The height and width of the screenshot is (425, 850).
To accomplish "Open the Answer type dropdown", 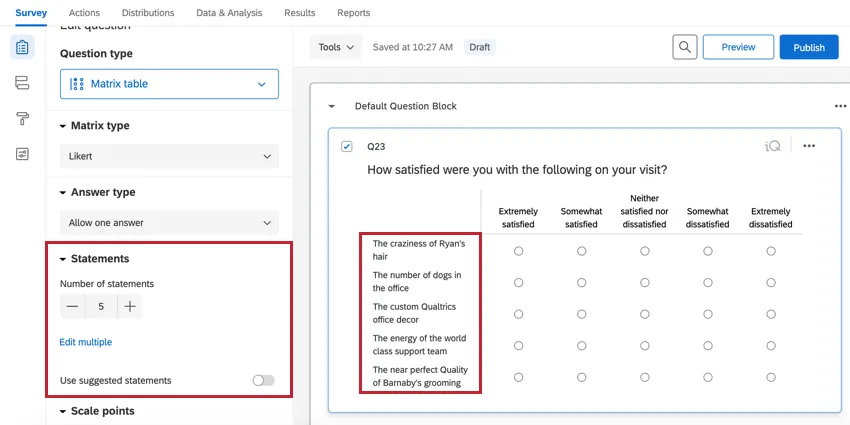I will pyautogui.click(x=169, y=222).
